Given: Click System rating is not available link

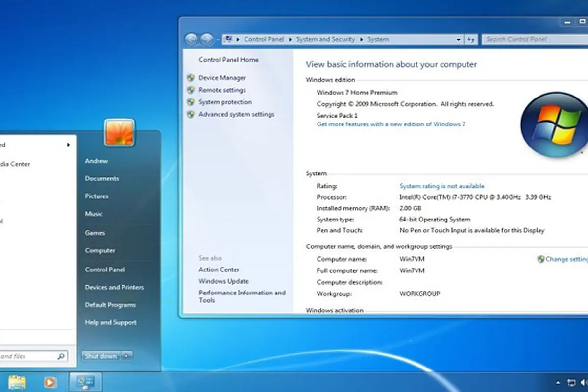Looking at the screenshot, I should tap(442, 186).
